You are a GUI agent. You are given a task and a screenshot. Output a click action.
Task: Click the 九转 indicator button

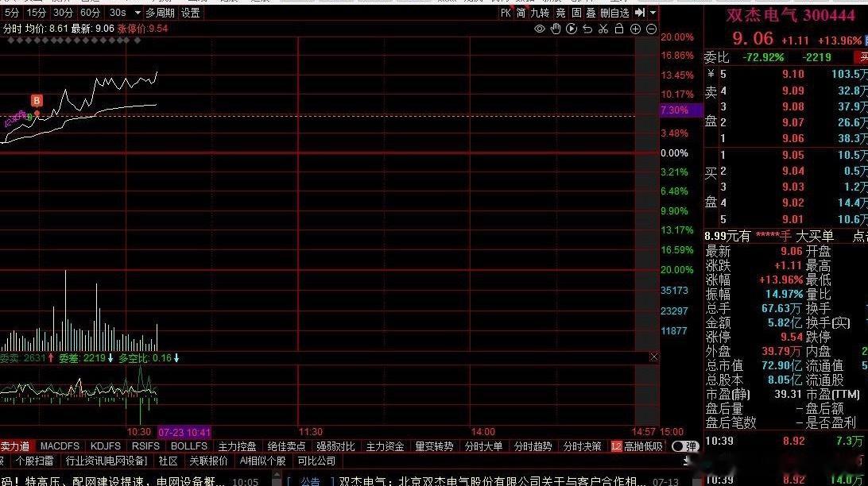(x=540, y=13)
